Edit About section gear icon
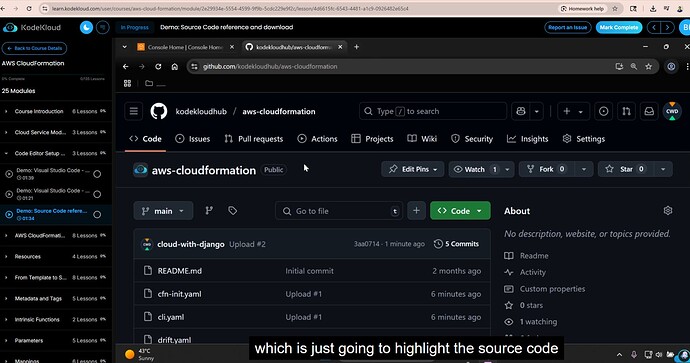Screen dimensions: 690x363 click(x=668, y=211)
